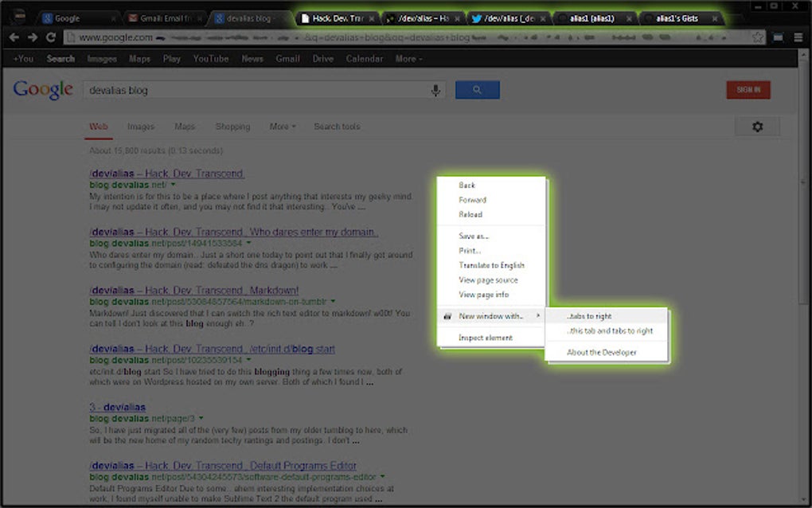Image resolution: width=812 pixels, height=508 pixels.
Task: Click the blue magnifier search icon
Action: tap(477, 90)
